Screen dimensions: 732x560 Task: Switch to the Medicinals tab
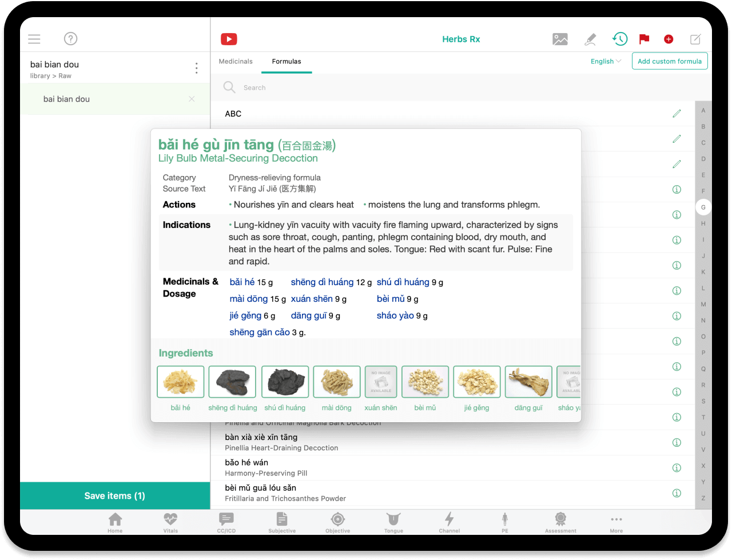tap(236, 61)
